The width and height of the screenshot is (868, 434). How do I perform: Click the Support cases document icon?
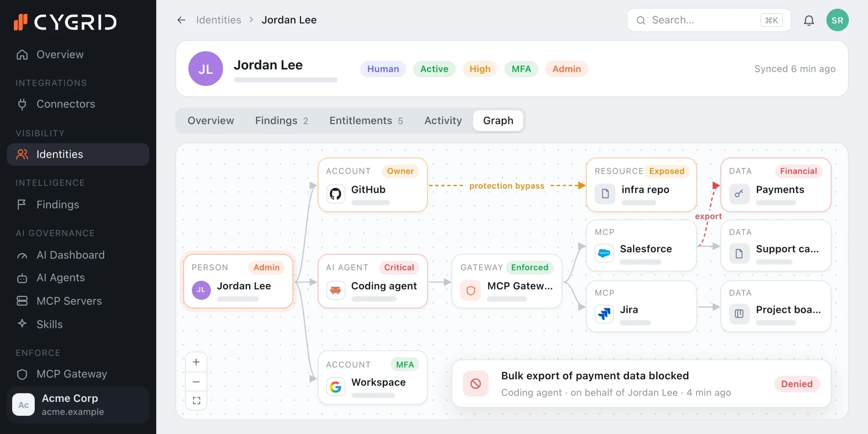739,253
